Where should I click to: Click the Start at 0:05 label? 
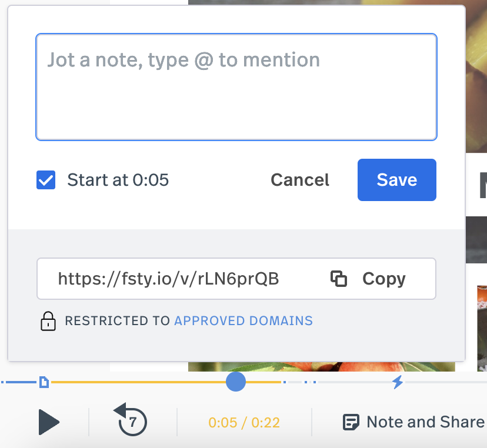pyautogui.click(x=118, y=180)
